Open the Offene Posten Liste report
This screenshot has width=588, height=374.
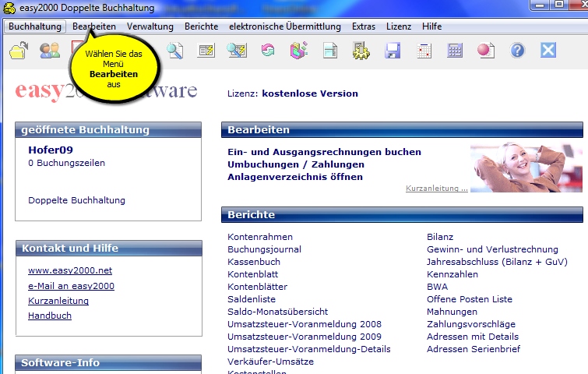pos(470,299)
